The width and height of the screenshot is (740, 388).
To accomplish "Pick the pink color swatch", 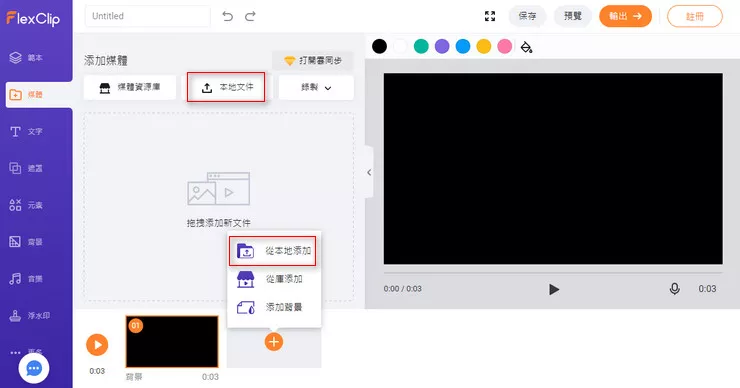I will tap(505, 46).
